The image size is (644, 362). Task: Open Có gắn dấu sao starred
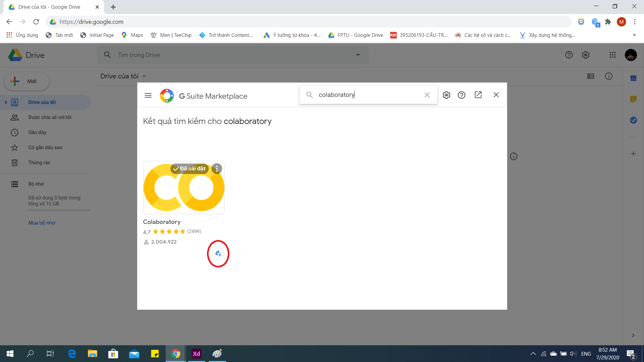point(45,147)
